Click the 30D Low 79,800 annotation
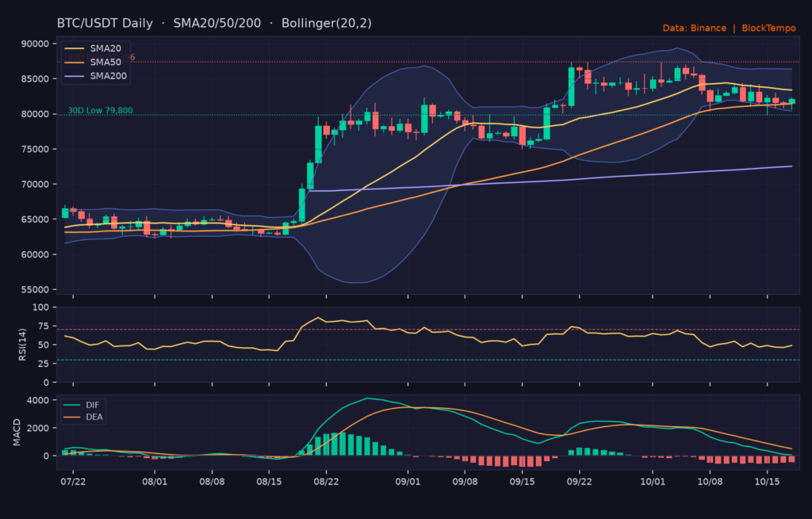 [x=100, y=110]
